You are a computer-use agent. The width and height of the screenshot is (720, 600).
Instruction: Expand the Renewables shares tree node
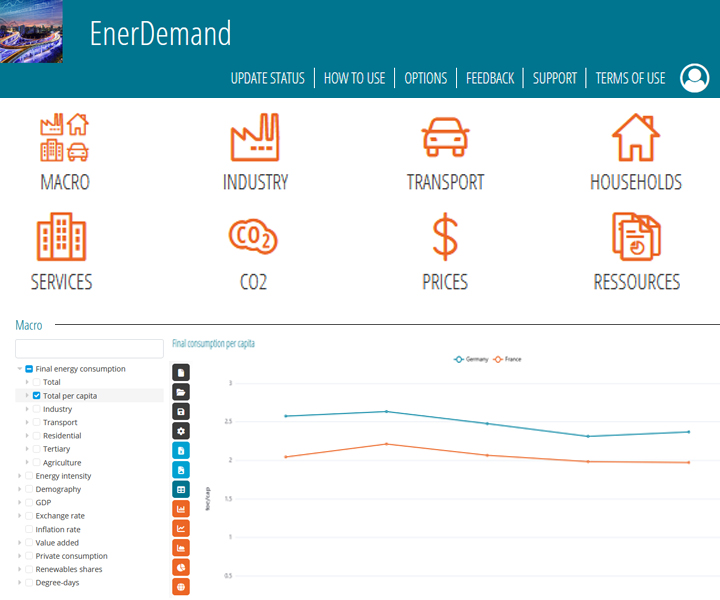(20, 569)
